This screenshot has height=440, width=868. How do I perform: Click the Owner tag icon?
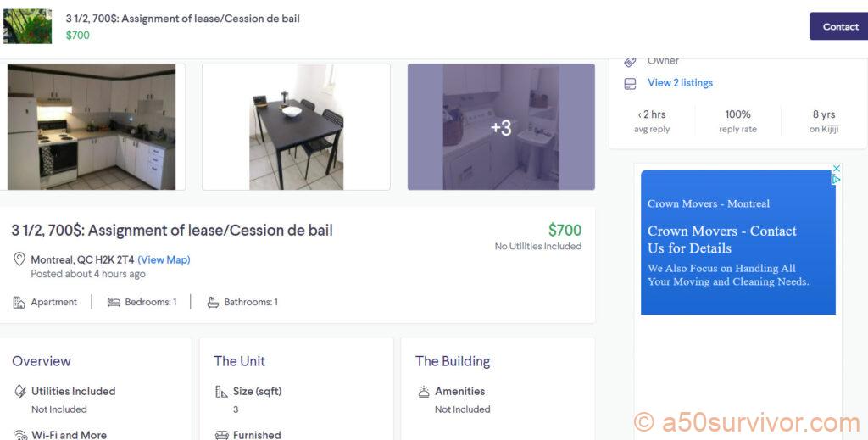point(630,61)
